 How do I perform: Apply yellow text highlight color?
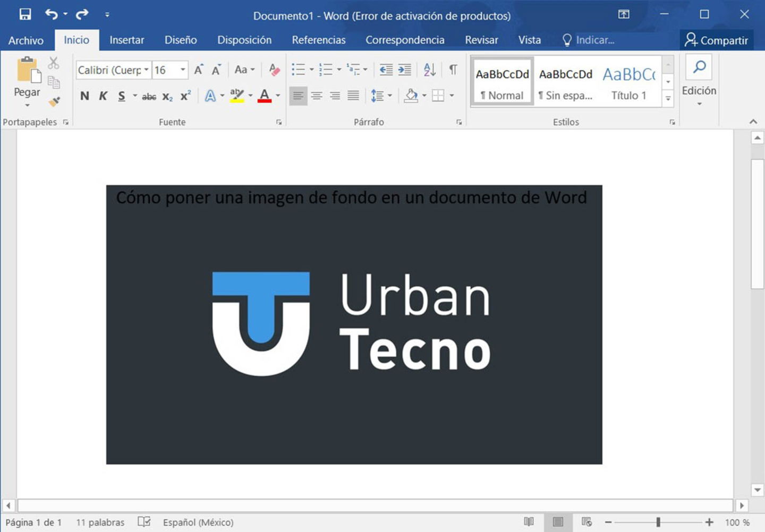click(x=237, y=96)
